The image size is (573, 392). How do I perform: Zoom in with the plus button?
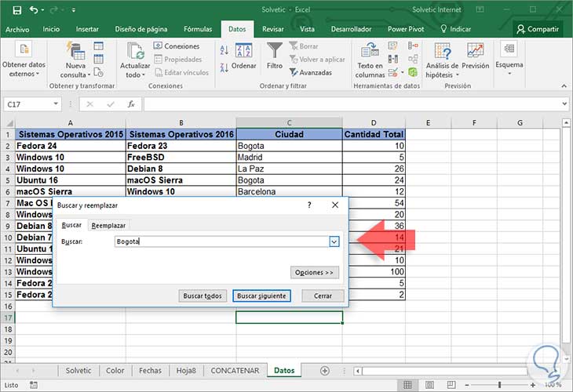(x=533, y=385)
